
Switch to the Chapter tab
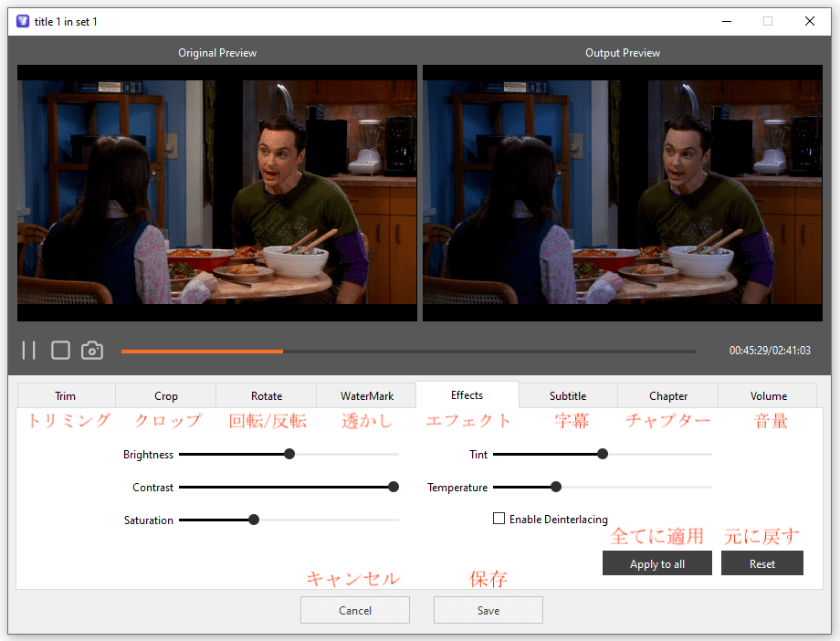668,396
